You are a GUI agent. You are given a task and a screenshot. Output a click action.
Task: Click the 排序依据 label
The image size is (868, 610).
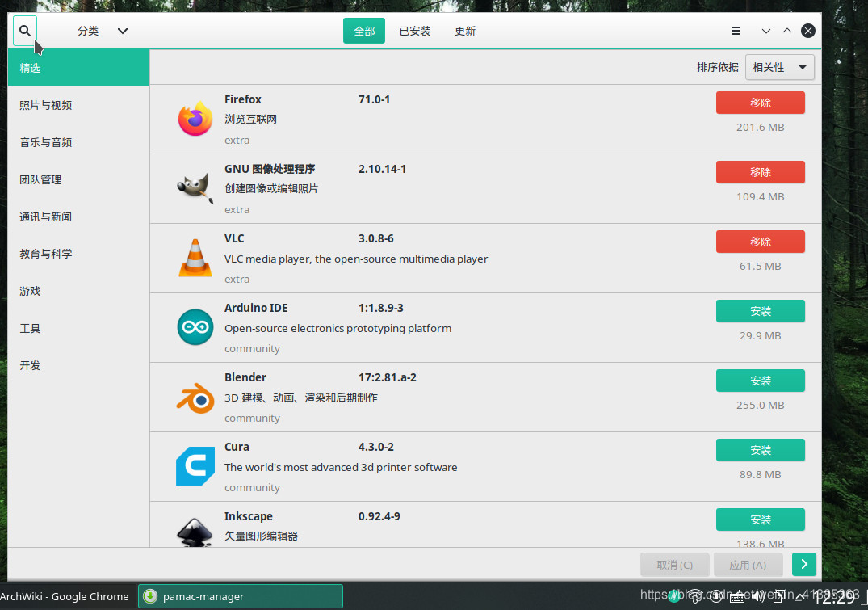coord(718,67)
